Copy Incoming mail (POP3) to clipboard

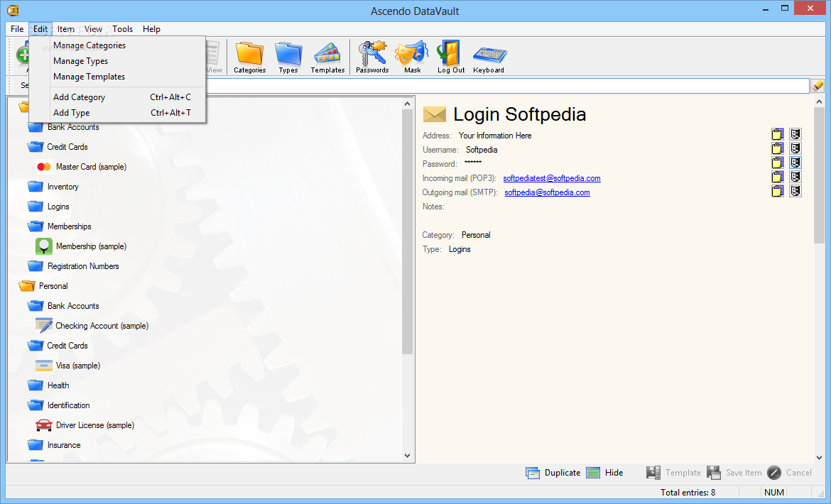(778, 177)
